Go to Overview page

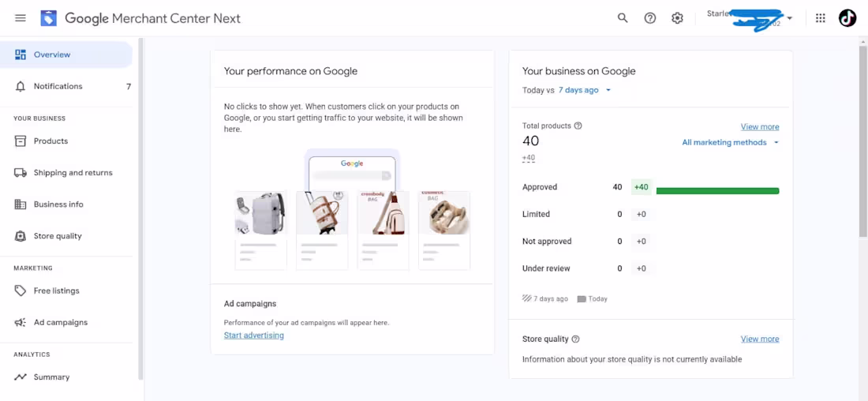tap(66, 54)
